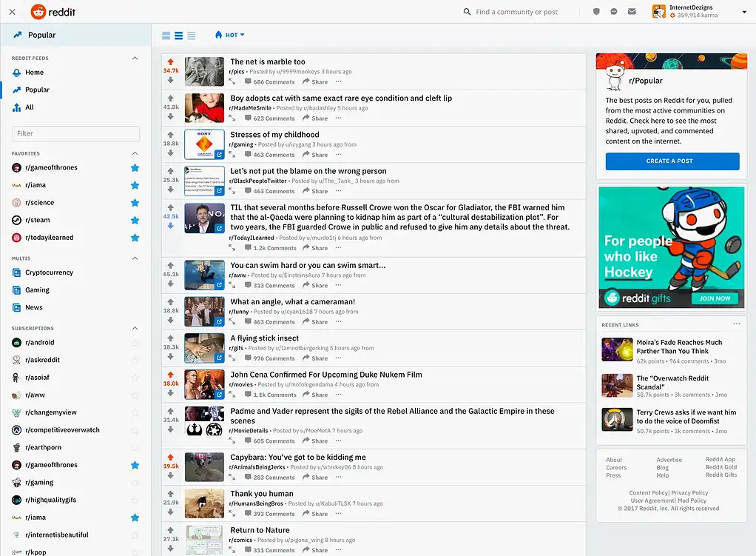
Task: Open thumbnail of 'Moira's Fade' recent link
Action: click(x=617, y=349)
